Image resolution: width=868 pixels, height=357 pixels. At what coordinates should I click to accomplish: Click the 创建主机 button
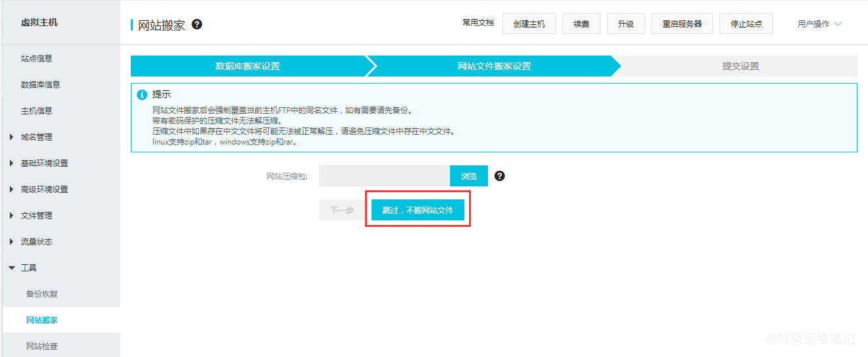[529, 24]
